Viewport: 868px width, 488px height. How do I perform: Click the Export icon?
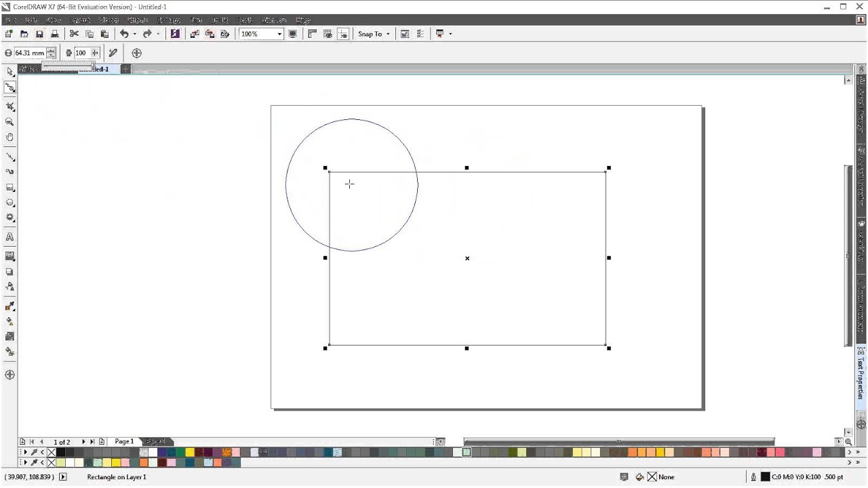tap(210, 34)
